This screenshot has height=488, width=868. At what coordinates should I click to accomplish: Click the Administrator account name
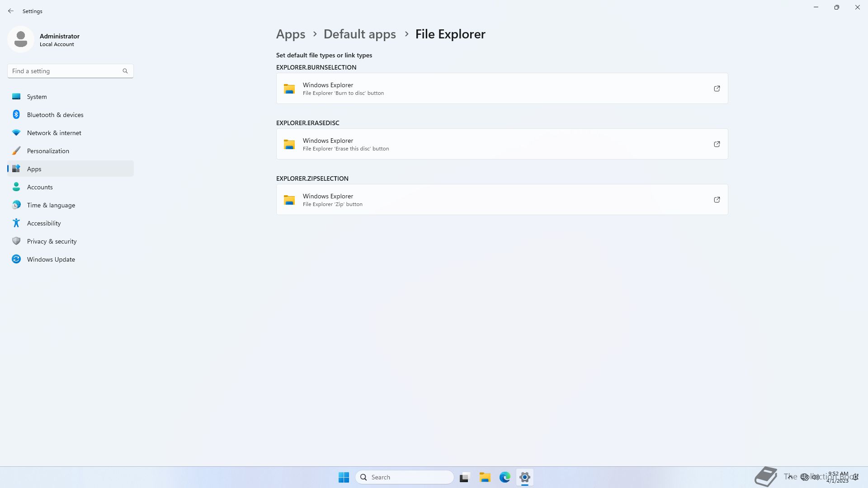tap(60, 36)
